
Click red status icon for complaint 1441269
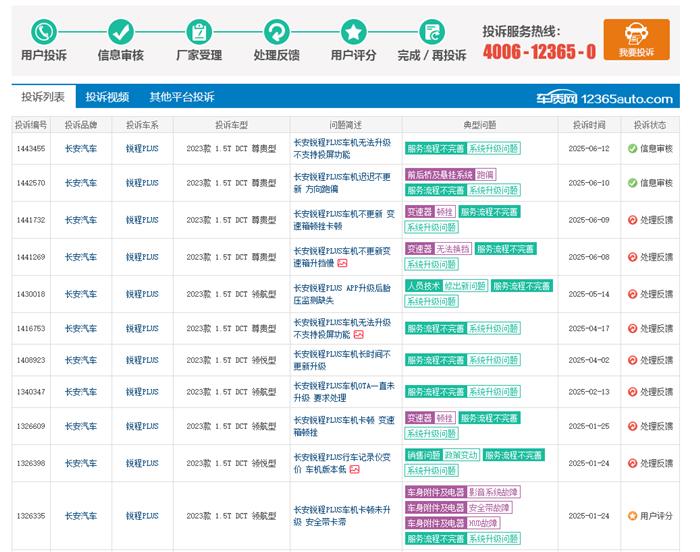point(632,257)
